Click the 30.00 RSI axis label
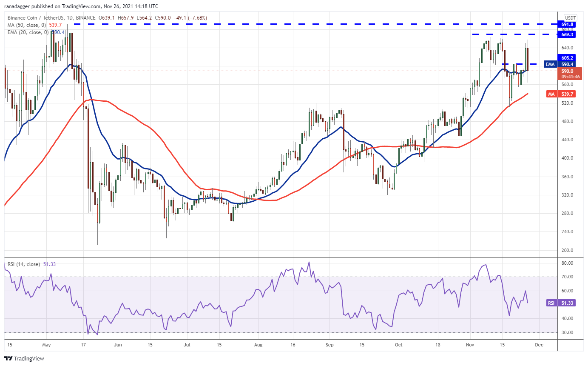Screen dimensions: 588x366 coord(567,332)
